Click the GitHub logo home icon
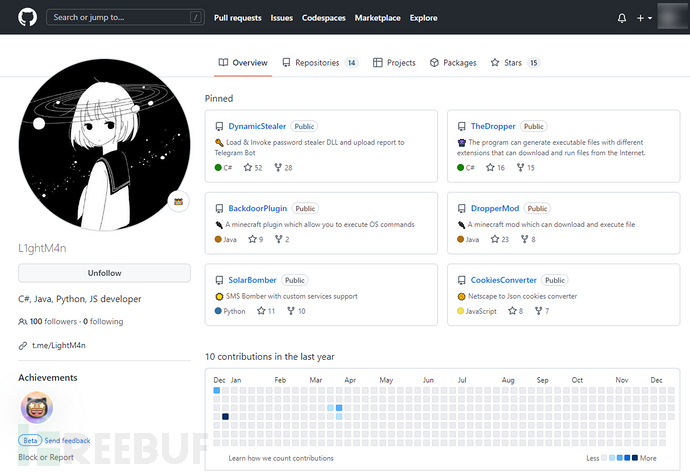Screen dimensions: 690x473 (27, 17)
